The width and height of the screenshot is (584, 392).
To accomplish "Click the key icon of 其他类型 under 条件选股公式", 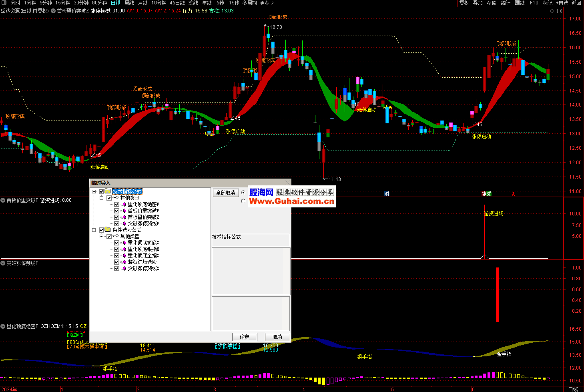I will (116, 236).
